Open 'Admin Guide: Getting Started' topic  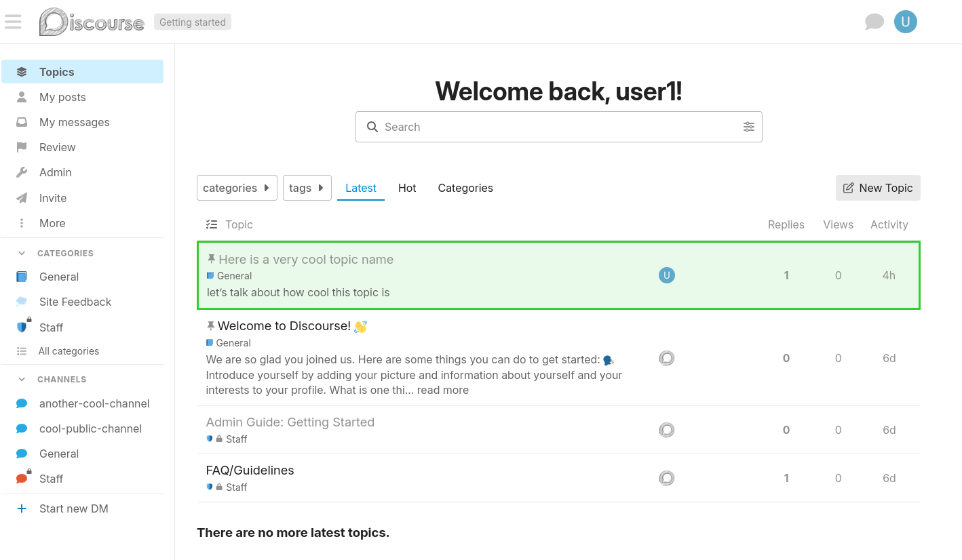pyautogui.click(x=290, y=422)
